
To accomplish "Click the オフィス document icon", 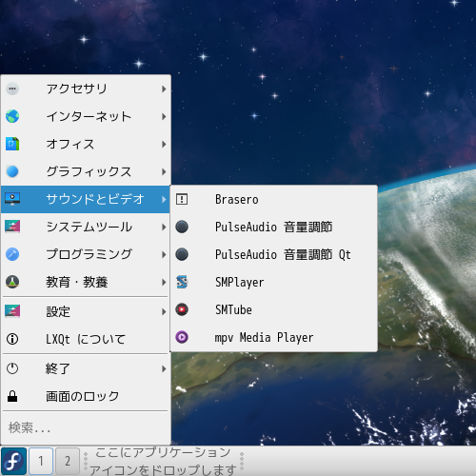I will point(12,144).
